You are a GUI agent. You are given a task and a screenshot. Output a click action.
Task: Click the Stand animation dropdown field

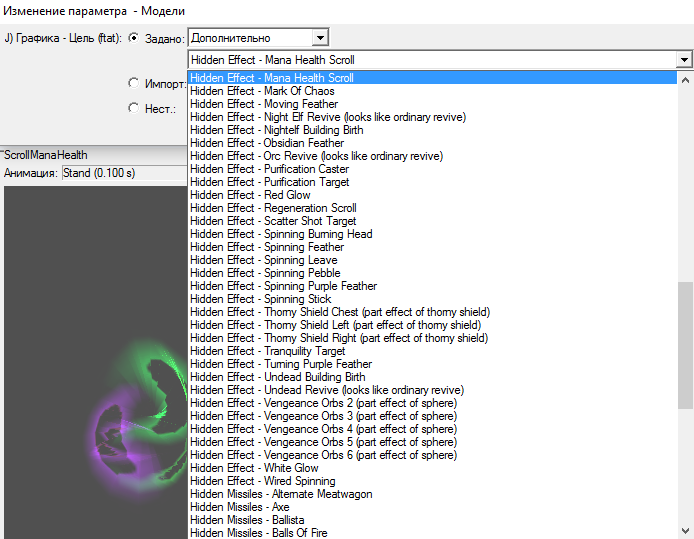[x=125, y=173]
